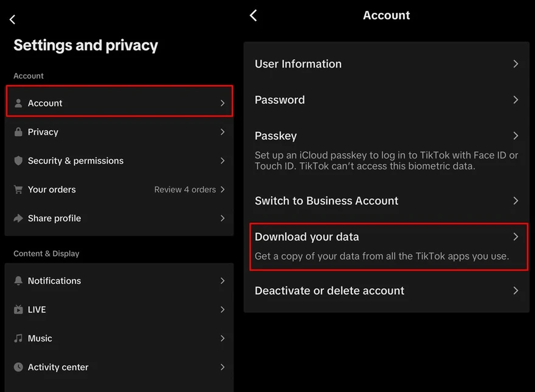The width and height of the screenshot is (535, 392).
Task: Click the shopping cart icon for Your orders
Action: [x=18, y=190]
